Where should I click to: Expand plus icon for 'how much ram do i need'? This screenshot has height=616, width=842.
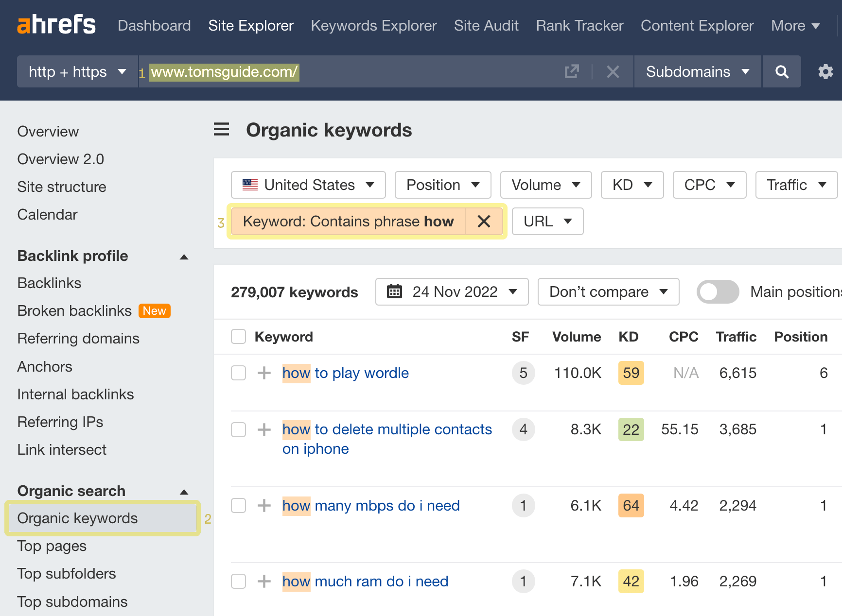tap(264, 582)
